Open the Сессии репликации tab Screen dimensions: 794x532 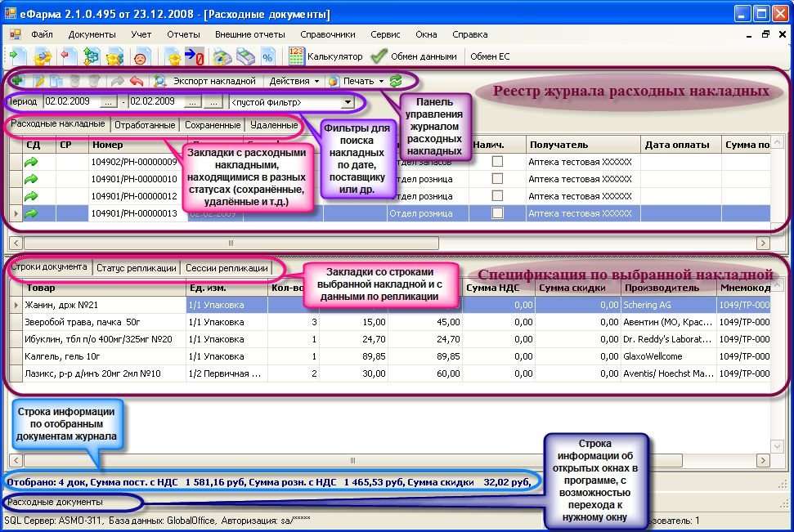pyautogui.click(x=227, y=268)
